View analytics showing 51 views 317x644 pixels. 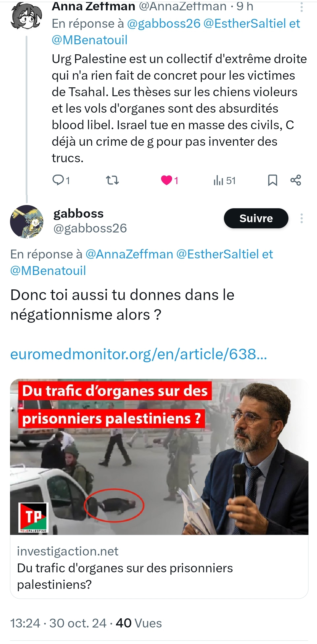coord(224,180)
